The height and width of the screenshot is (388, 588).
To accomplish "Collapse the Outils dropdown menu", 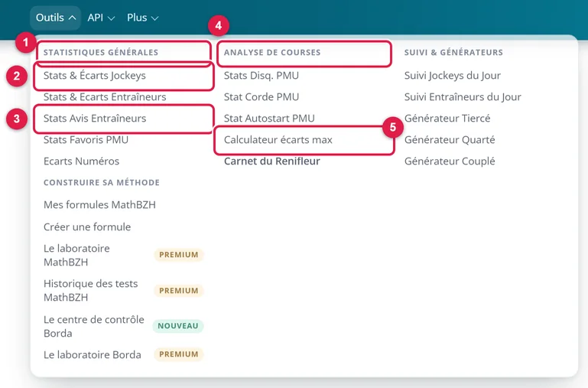I will [x=56, y=18].
